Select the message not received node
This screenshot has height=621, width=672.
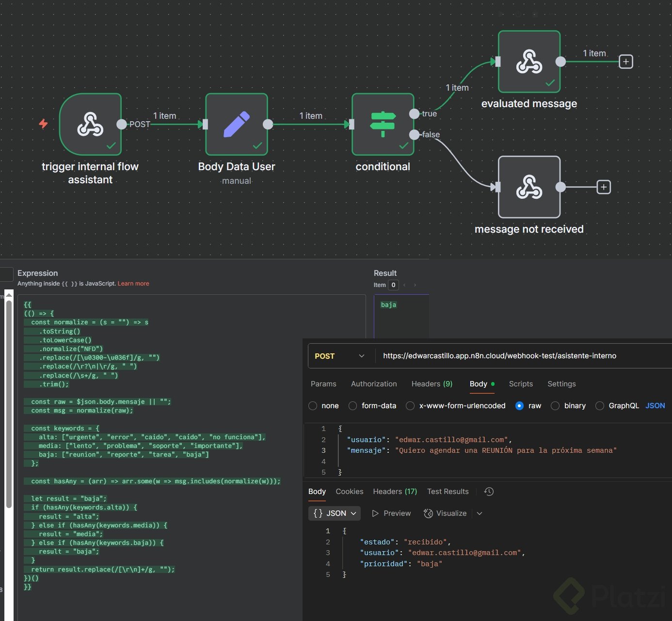(x=529, y=187)
